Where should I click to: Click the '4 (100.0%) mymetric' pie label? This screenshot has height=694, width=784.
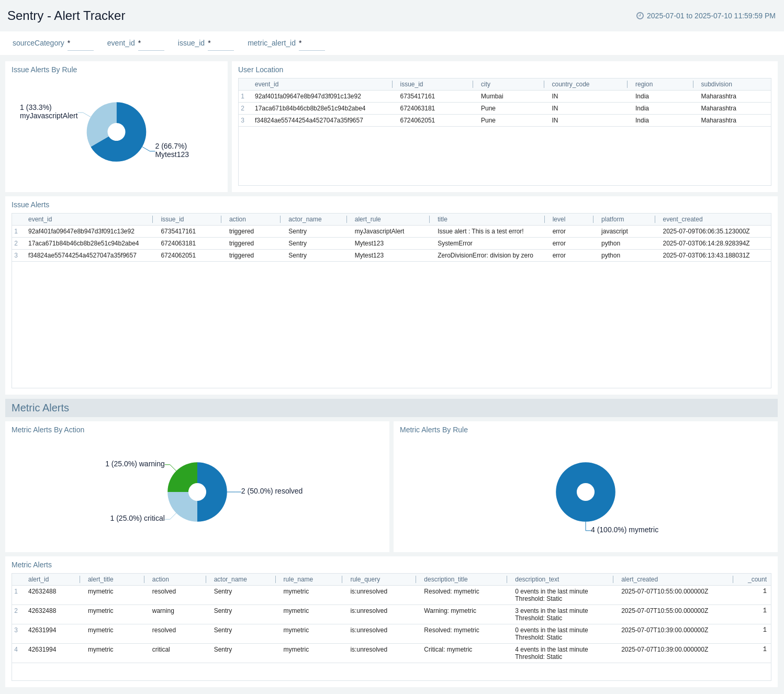(624, 530)
